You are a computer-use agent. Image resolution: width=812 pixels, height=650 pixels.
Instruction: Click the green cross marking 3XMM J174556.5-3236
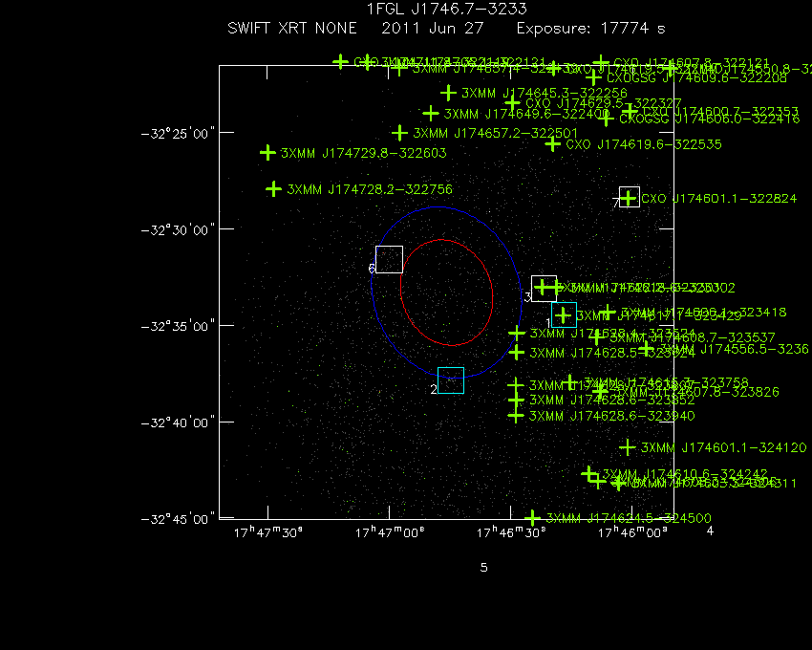pos(646,349)
